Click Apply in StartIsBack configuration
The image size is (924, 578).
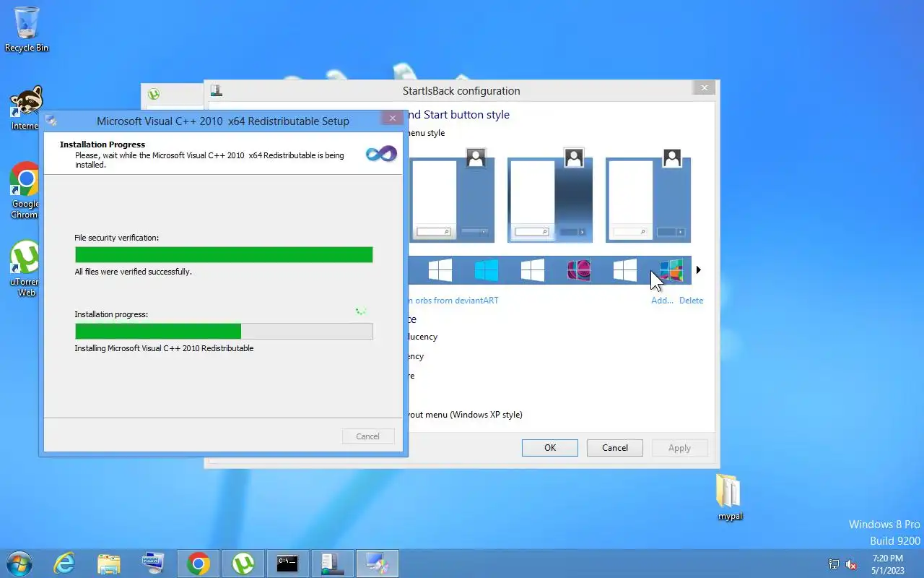(x=679, y=448)
